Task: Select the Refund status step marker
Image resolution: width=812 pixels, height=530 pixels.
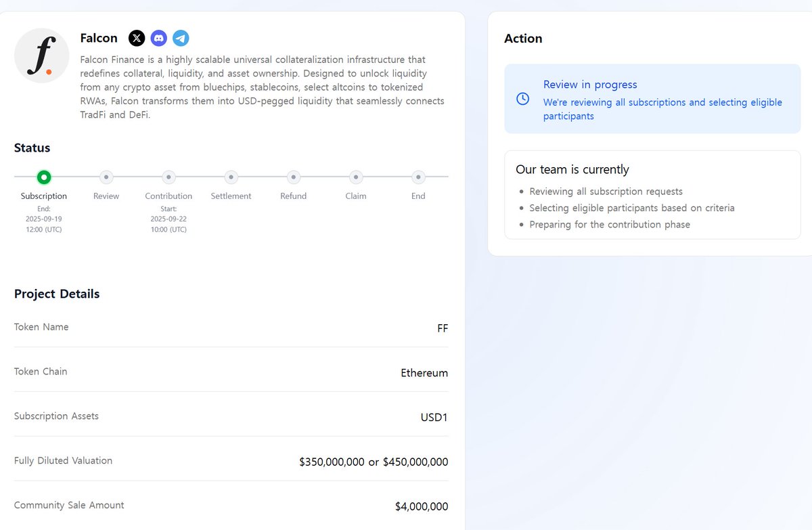Action: pyautogui.click(x=294, y=177)
